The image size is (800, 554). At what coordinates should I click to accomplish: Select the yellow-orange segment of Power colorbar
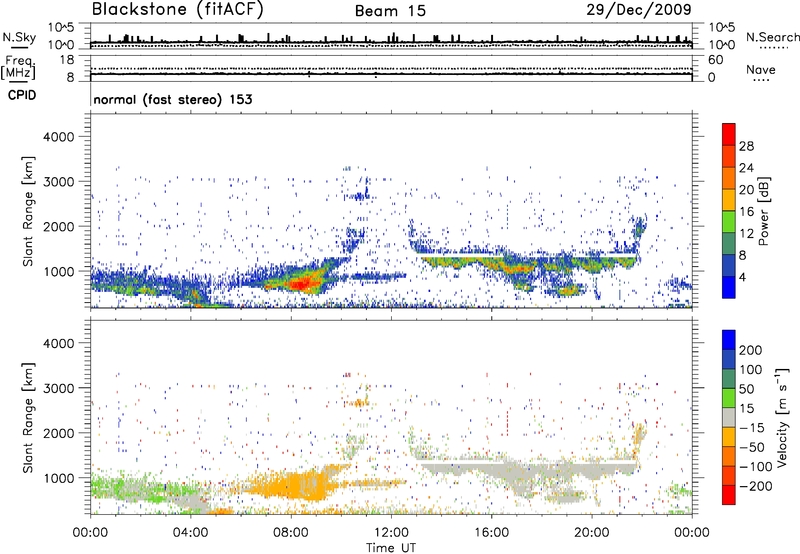click(x=729, y=199)
